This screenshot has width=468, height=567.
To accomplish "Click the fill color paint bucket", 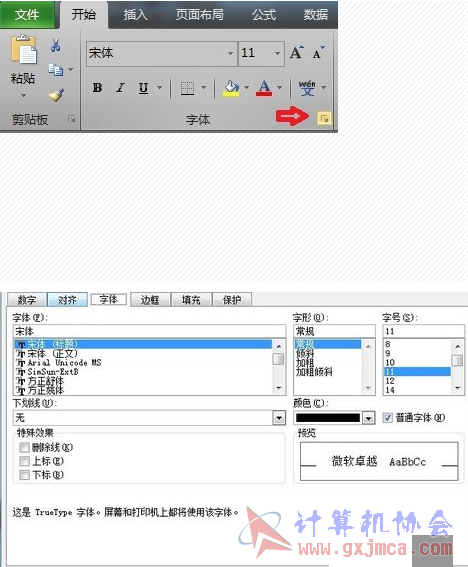I will [x=231, y=88].
